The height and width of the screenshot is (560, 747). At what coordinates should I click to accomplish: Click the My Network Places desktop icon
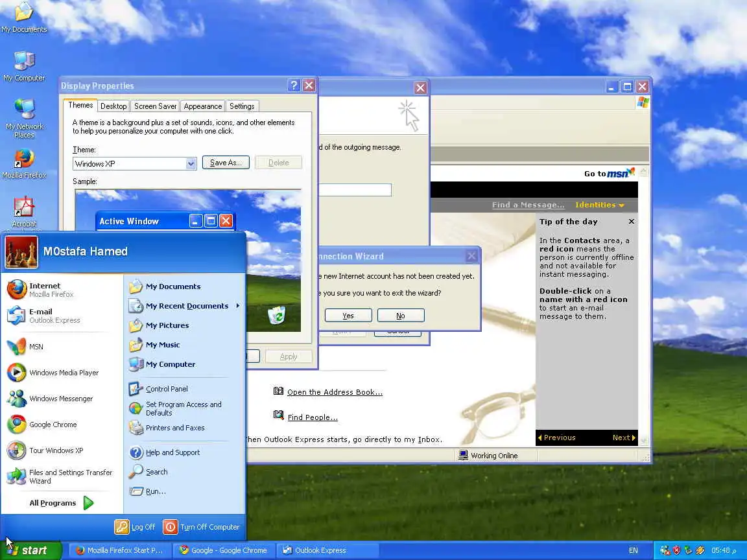[24, 117]
